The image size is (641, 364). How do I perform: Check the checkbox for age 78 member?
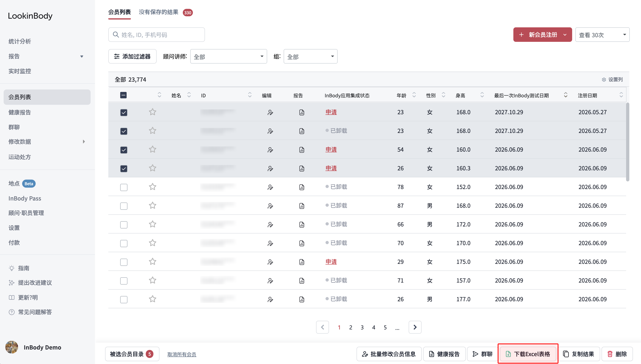click(124, 187)
